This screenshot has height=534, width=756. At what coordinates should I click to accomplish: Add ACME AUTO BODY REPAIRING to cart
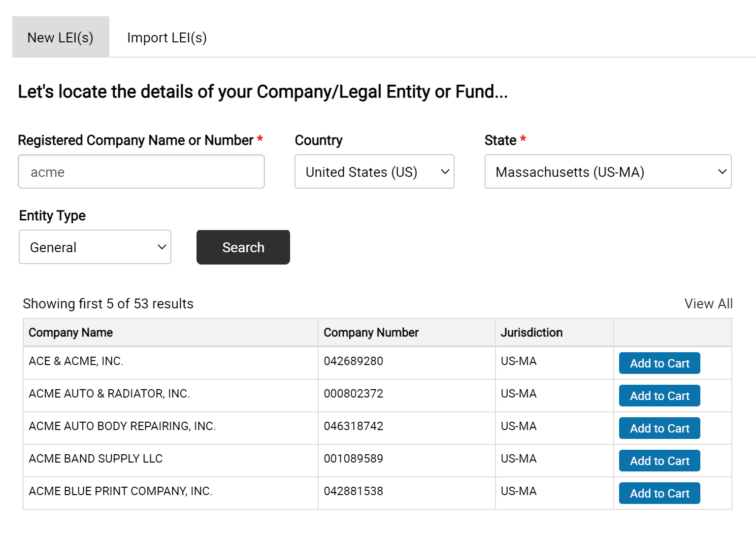[x=659, y=428]
